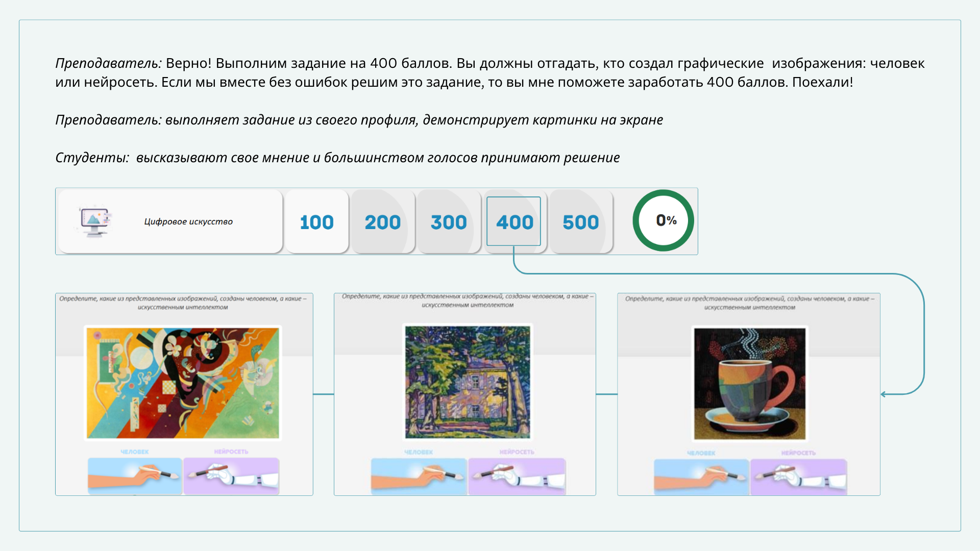Choose robot hand icon for house painting
This screenshot has width=980, height=551.
(x=517, y=476)
